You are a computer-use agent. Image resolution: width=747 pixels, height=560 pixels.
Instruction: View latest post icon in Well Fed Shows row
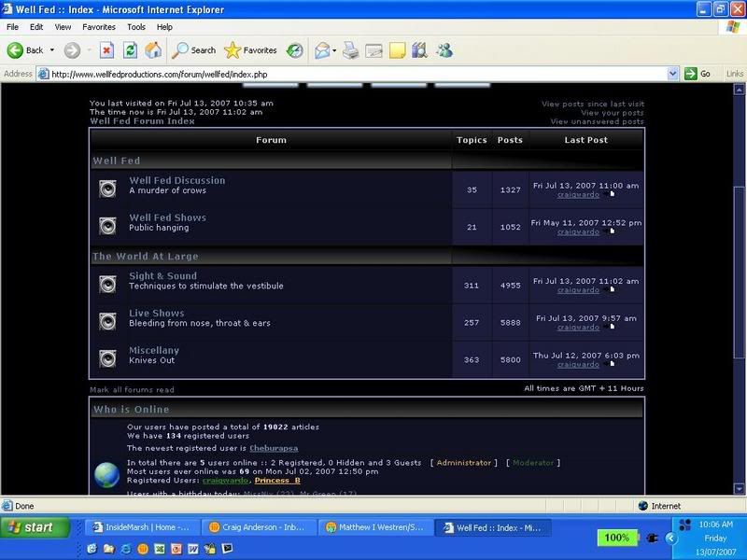tap(611, 231)
